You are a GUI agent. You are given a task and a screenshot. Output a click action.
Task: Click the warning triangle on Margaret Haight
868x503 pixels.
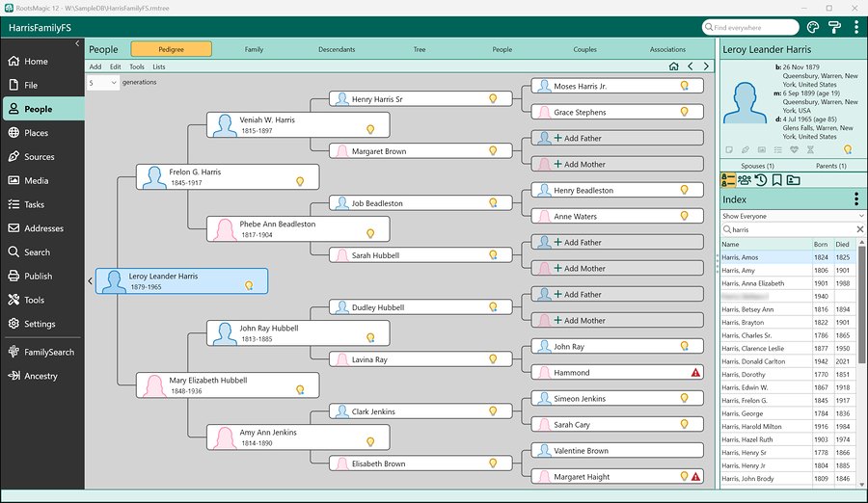(695, 476)
